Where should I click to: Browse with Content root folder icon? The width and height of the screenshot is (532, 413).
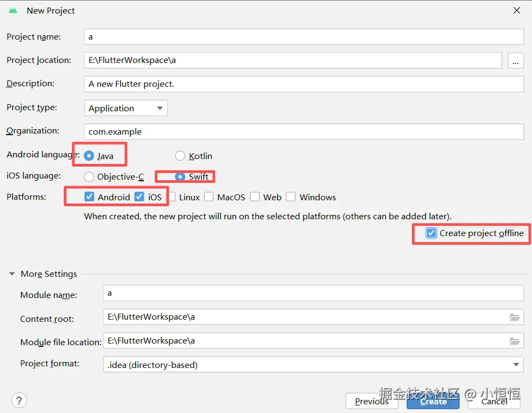pyautogui.click(x=515, y=317)
